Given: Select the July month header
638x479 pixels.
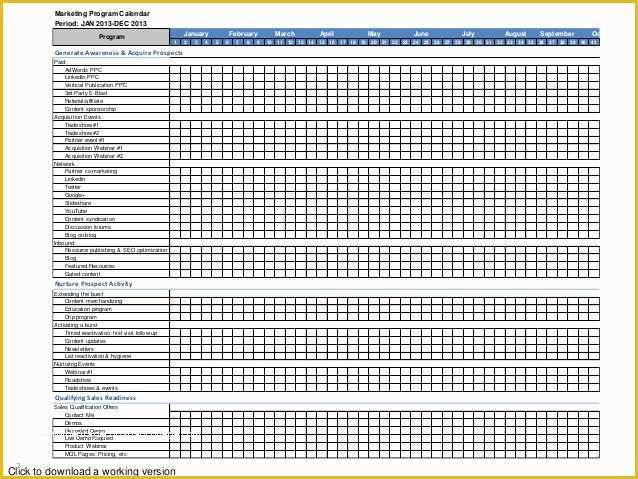Looking at the screenshot, I should (x=468, y=34).
